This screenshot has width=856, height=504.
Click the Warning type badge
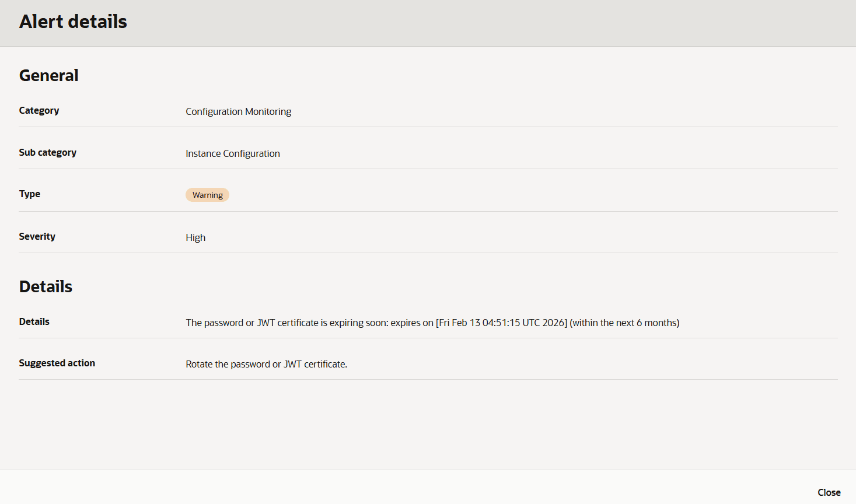207,194
